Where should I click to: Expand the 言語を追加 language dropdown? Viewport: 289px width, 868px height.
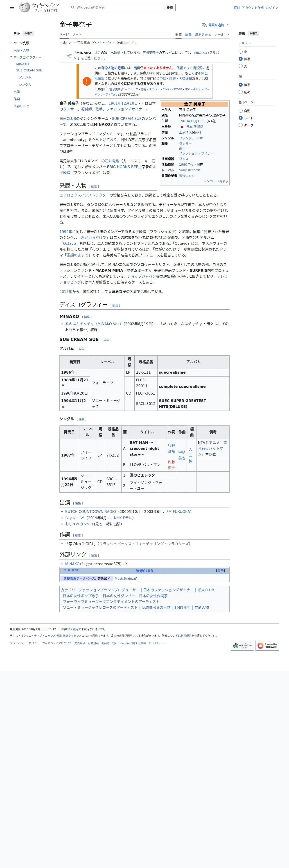pos(216,25)
